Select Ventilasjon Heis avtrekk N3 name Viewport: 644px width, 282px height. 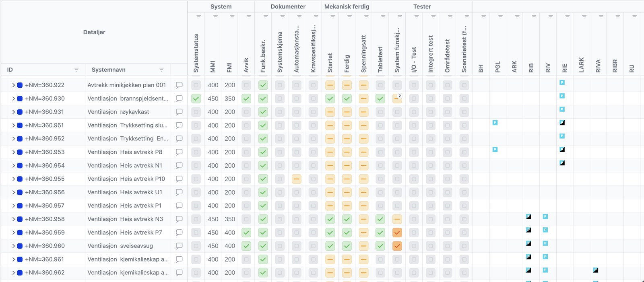(x=125, y=219)
